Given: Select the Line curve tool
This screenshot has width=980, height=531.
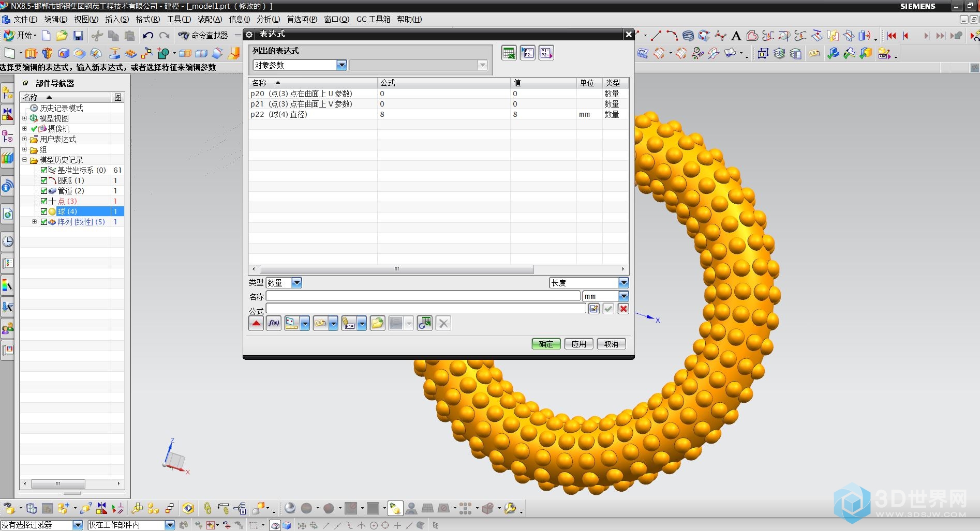Looking at the screenshot, I should point(656,36).
